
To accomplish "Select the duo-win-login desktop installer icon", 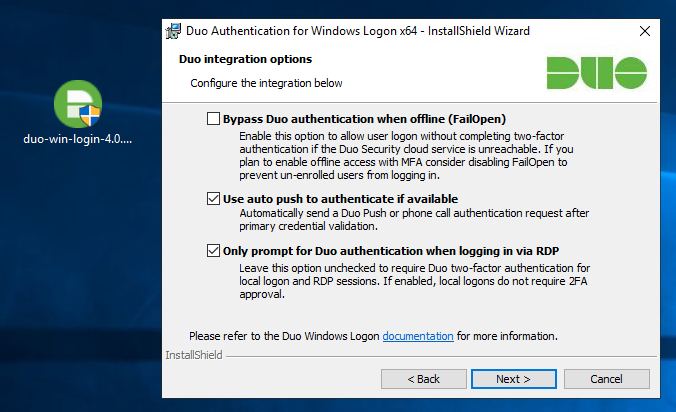I will (x=78, y=103).
